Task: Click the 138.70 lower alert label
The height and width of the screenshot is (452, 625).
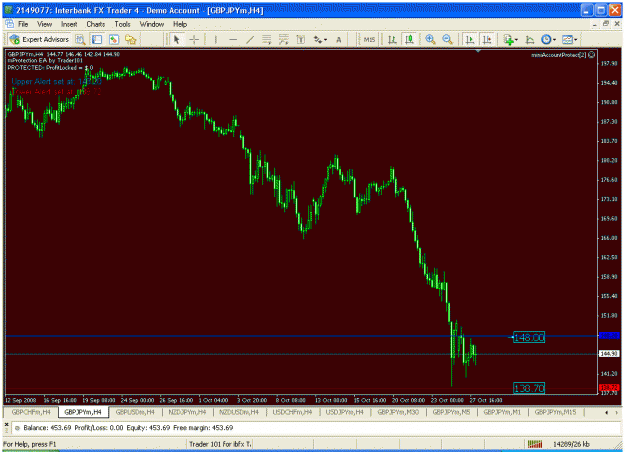Action: tap(529, 388)
